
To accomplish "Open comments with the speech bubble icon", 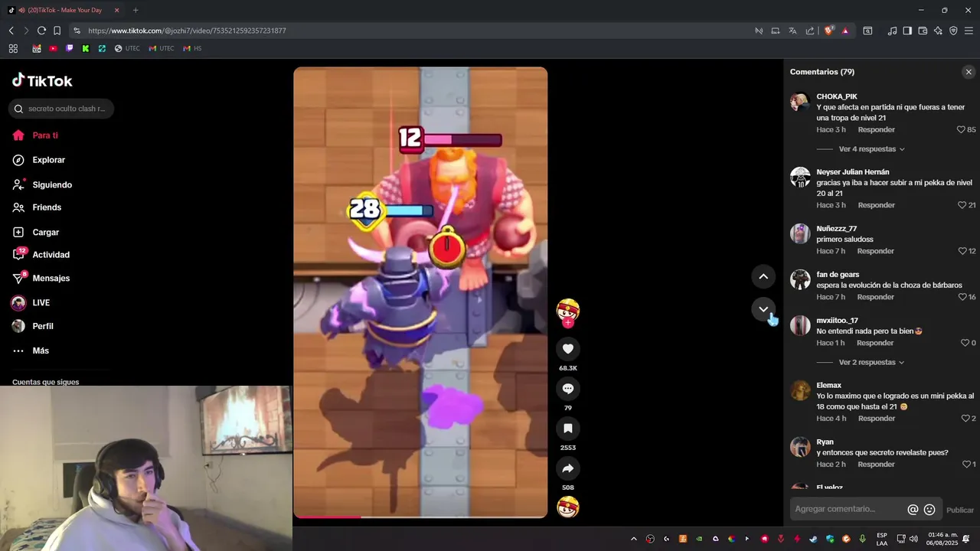I will tap(568, 389).
